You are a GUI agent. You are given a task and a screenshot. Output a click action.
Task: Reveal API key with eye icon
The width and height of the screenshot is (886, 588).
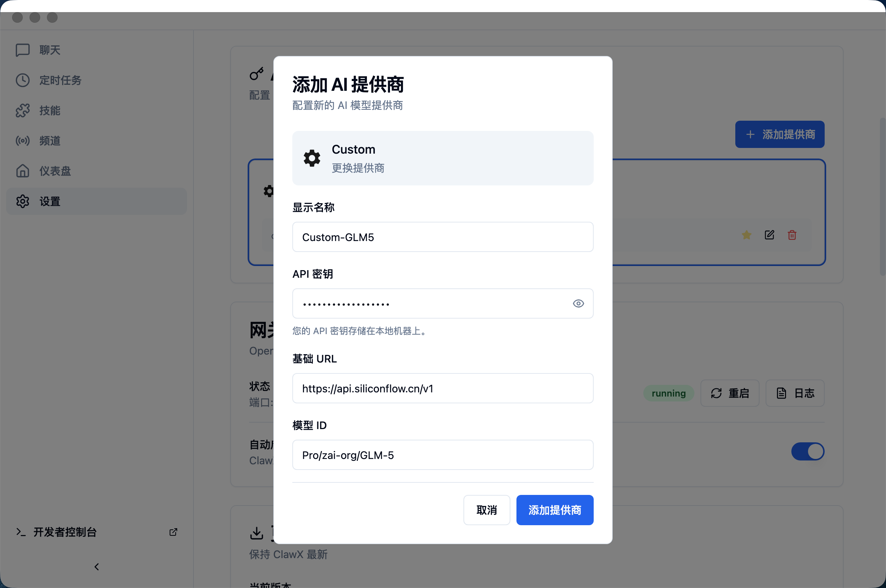(x=578, y=303)
